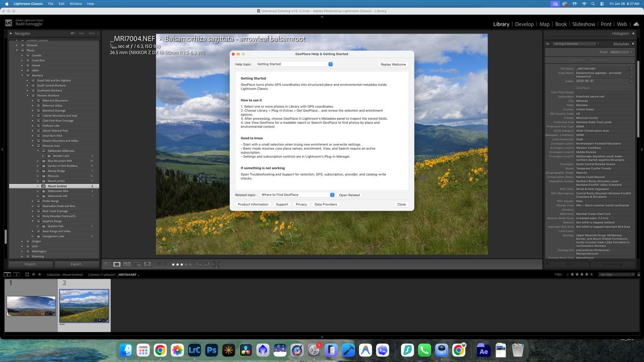
Task: Collapse the Sapphire Range collection set
Action: coord(33,221)
